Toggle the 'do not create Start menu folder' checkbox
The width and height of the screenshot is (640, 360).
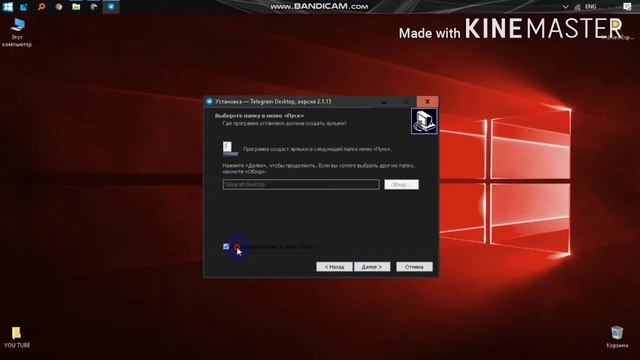(x=226, y=247)
